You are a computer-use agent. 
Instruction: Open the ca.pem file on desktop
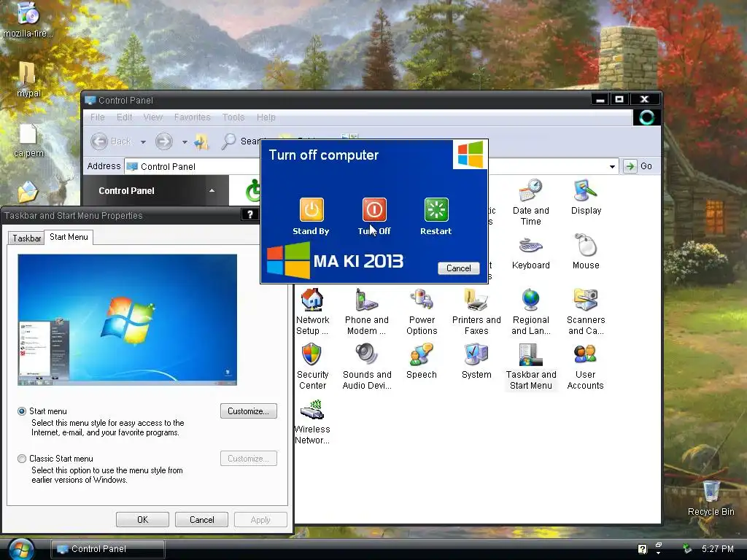[x=28, y=140]
